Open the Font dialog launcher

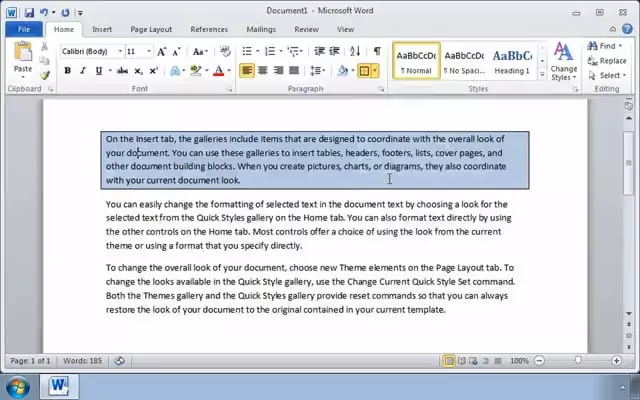230,89
